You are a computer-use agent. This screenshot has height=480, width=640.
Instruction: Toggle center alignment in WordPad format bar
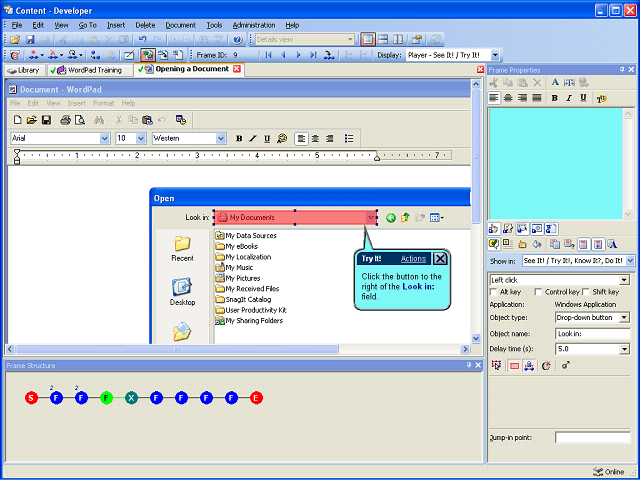(x=316, y=138)
